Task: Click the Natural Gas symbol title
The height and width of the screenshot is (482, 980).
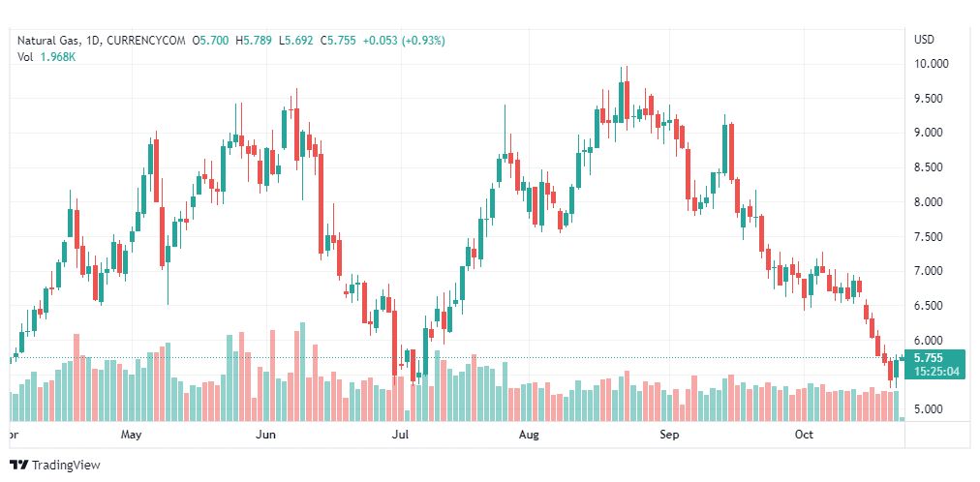Action: (x=50, y=41)
